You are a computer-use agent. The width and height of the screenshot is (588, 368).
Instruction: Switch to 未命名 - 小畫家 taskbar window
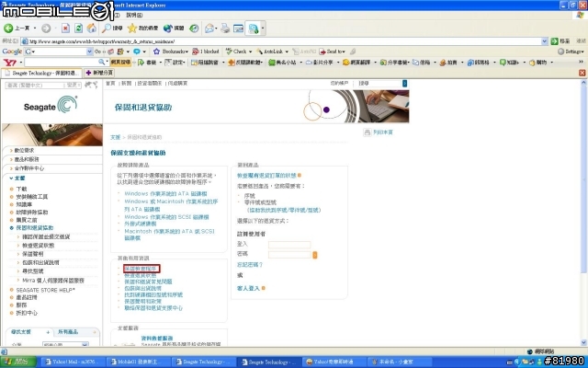[401, 362]
